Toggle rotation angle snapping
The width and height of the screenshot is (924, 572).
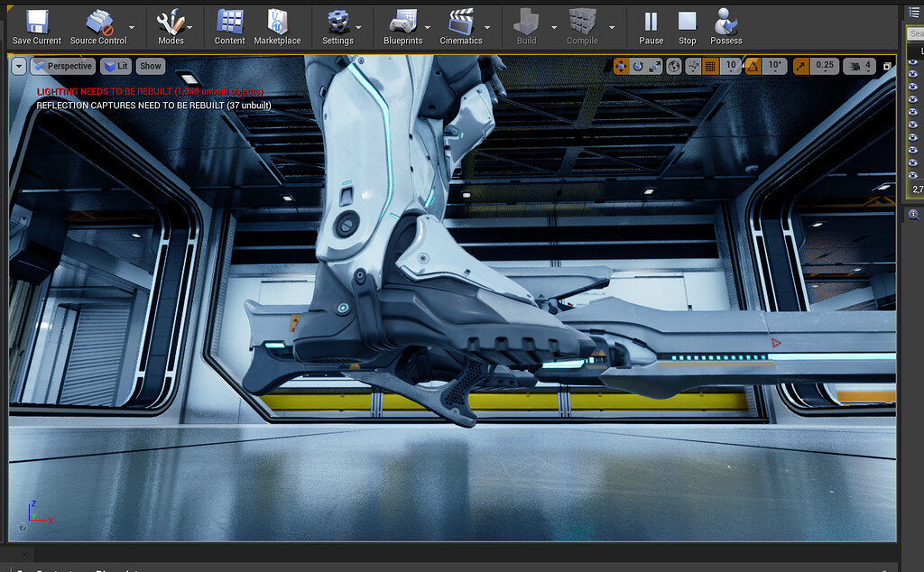[x=753, y=66]
